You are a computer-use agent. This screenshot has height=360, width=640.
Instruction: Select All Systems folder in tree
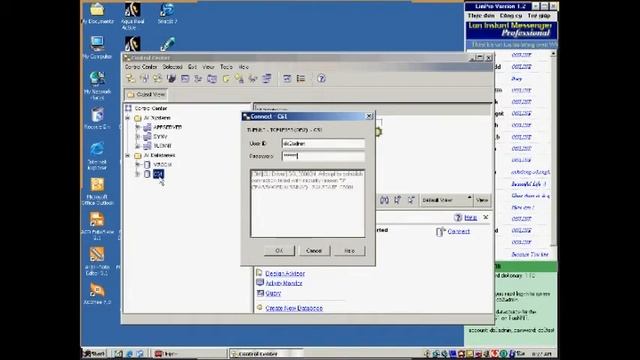[x=157, y=118]
